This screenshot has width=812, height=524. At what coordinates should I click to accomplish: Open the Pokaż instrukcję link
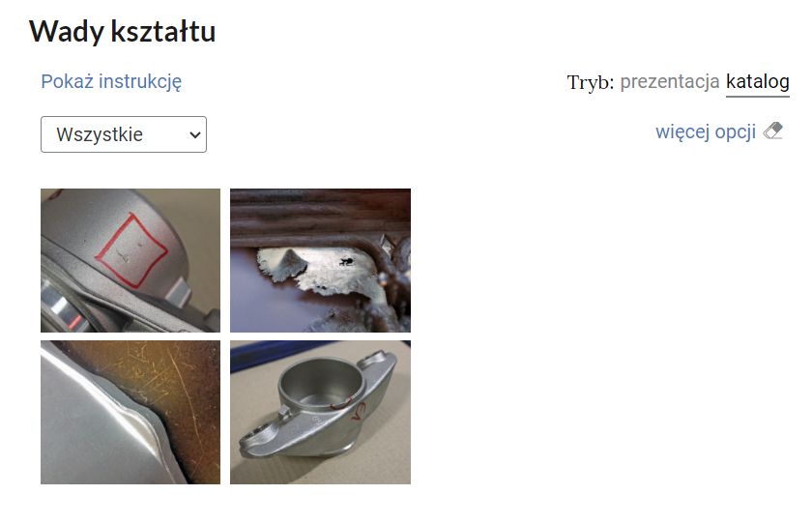click(x=111, y=81)
